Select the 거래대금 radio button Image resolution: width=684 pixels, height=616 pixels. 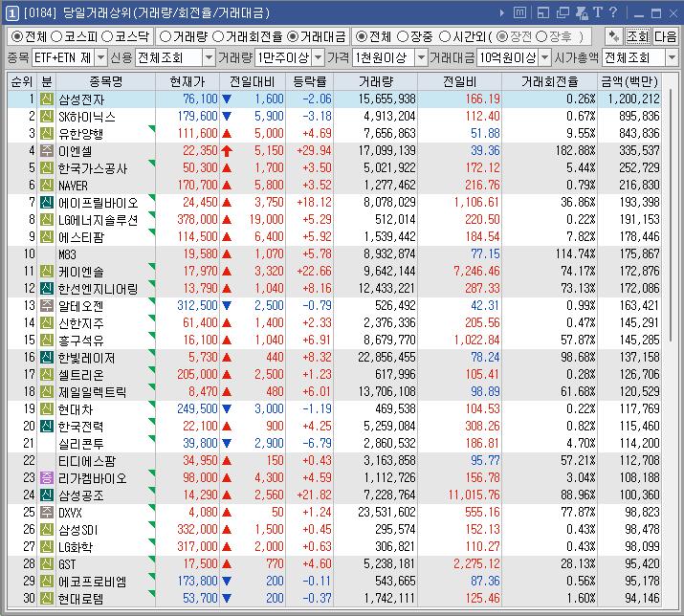pos(293,36)
